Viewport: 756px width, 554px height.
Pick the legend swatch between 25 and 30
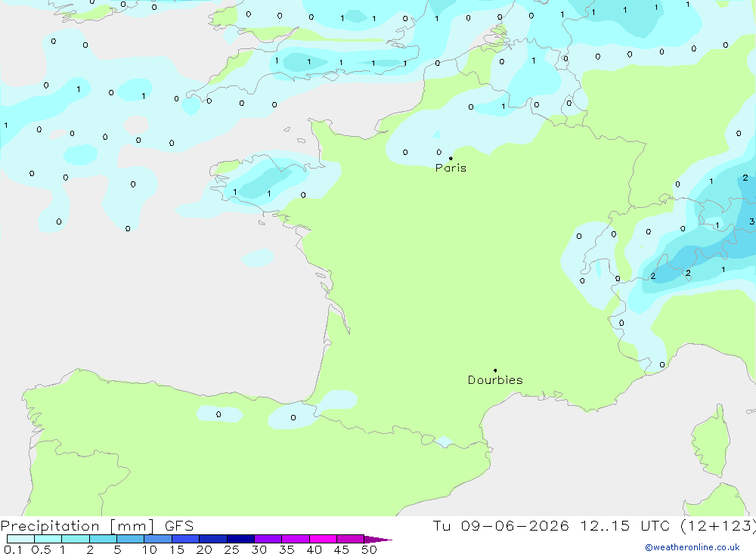click(x=240, y=539)
